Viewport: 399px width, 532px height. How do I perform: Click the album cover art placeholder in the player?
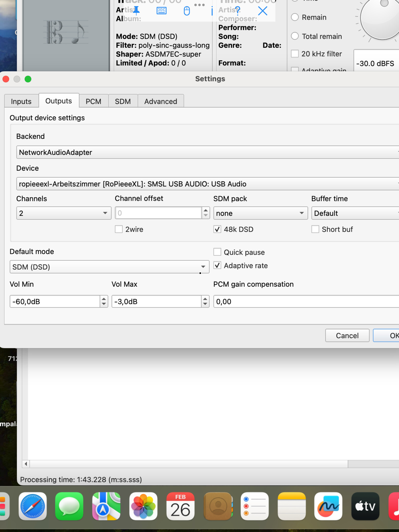pyautogui.click(x=66, y=35)
